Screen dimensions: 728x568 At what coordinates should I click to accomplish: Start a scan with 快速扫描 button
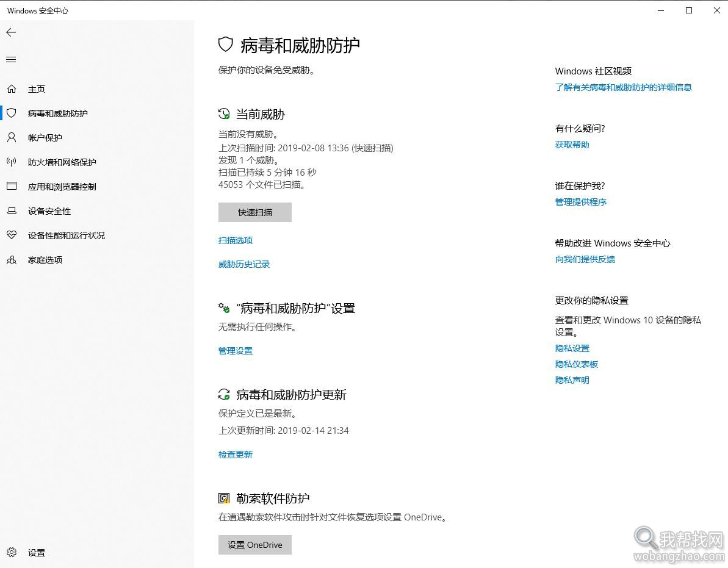click(x=255, y=212)
